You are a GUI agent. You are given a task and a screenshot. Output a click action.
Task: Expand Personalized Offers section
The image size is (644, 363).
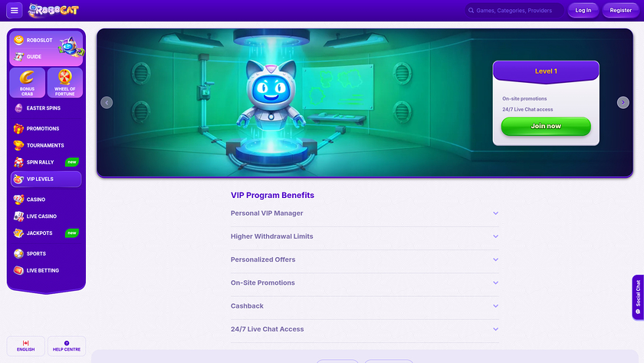pos(365,260)
